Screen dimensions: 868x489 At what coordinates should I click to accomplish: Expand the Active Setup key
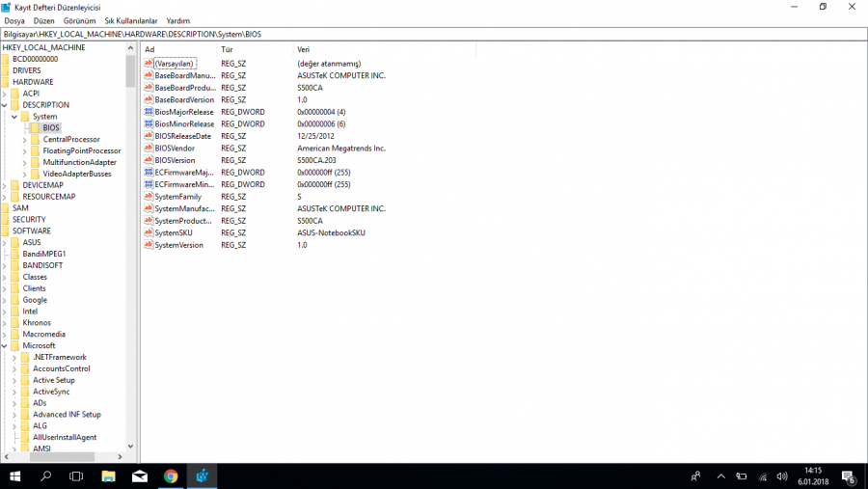point(14,380)
